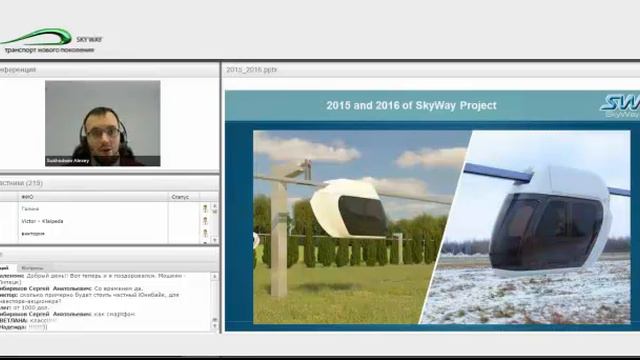
Task: Click the 2015_2016.pptx file title
Action: 251,70
